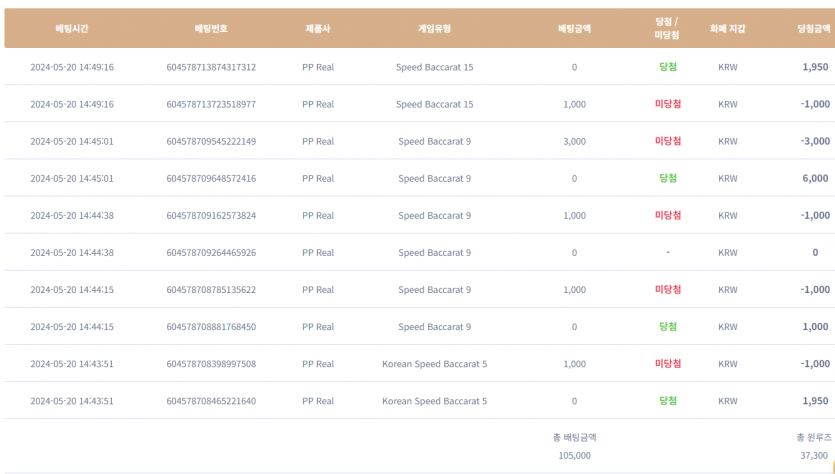Click the 당첨 / 미당첨 column header
Screen dimensions: 835x474
[667, 28]
